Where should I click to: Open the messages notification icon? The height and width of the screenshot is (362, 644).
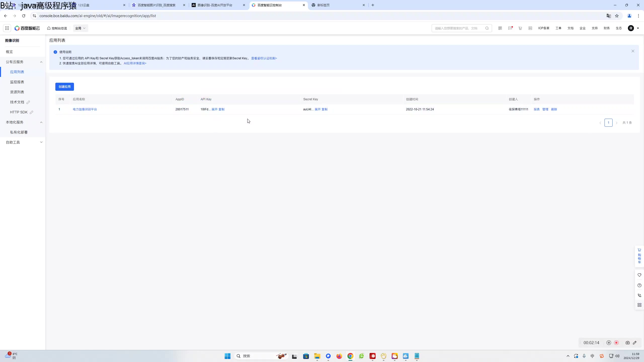click(510, 28)
